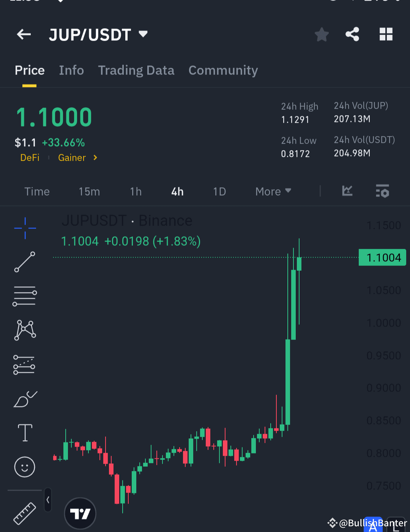Tap the share icon
410x532 pixels.
pos(352,34)
